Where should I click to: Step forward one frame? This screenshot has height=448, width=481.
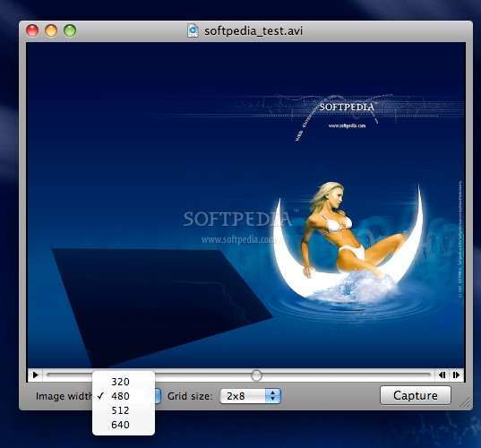456,375
